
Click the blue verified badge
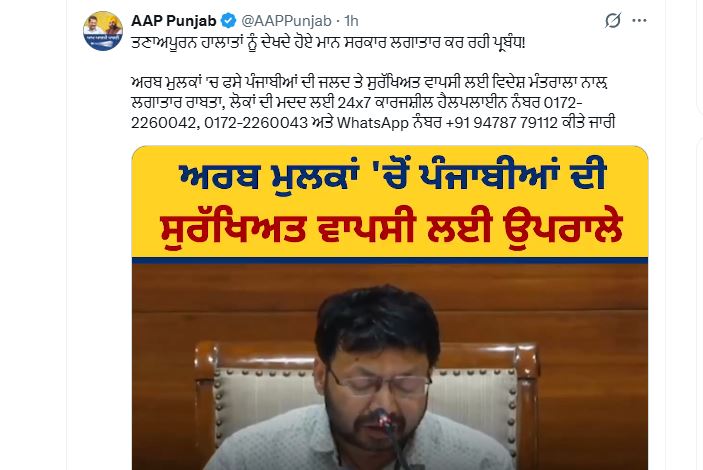coord(229,21)
